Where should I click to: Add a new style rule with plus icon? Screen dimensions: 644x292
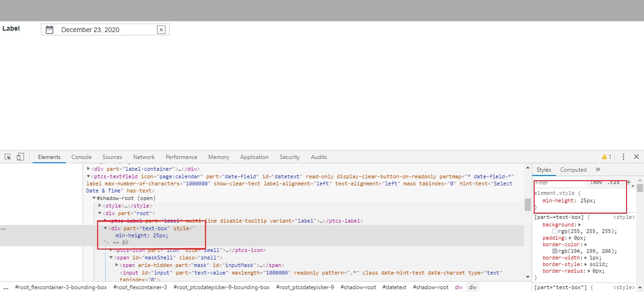[628, 183]
